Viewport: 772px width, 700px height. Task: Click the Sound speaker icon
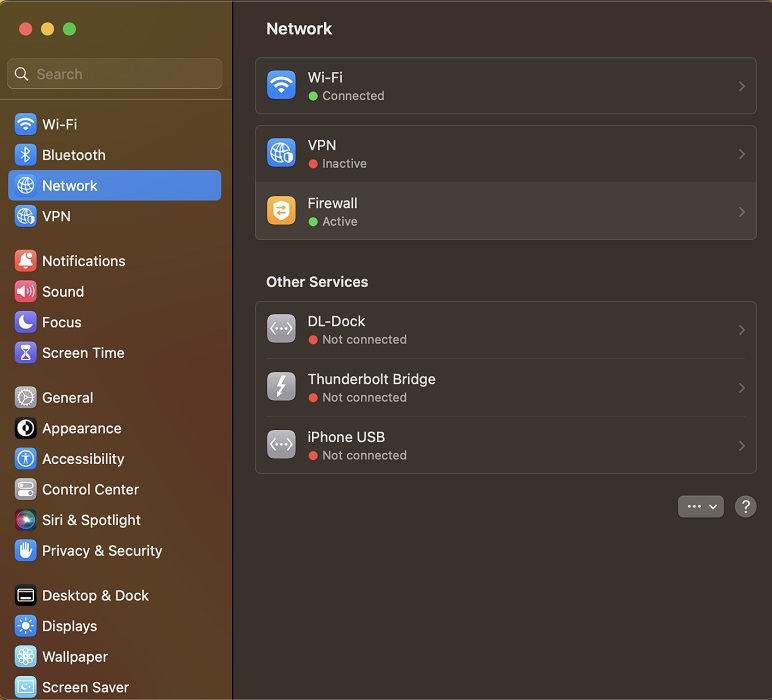(x=26, y=291)
